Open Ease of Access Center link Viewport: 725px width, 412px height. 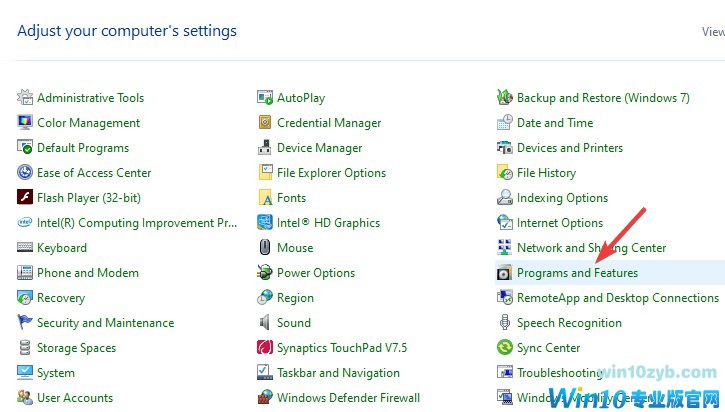(x=94, y=173)
